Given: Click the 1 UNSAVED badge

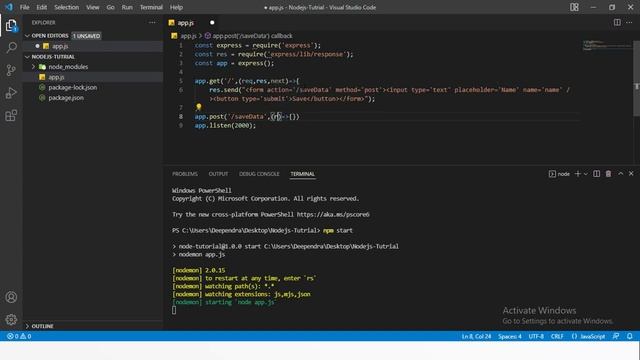Looking at the screenshot, I should pyautogui.click(x=86, y=36).
